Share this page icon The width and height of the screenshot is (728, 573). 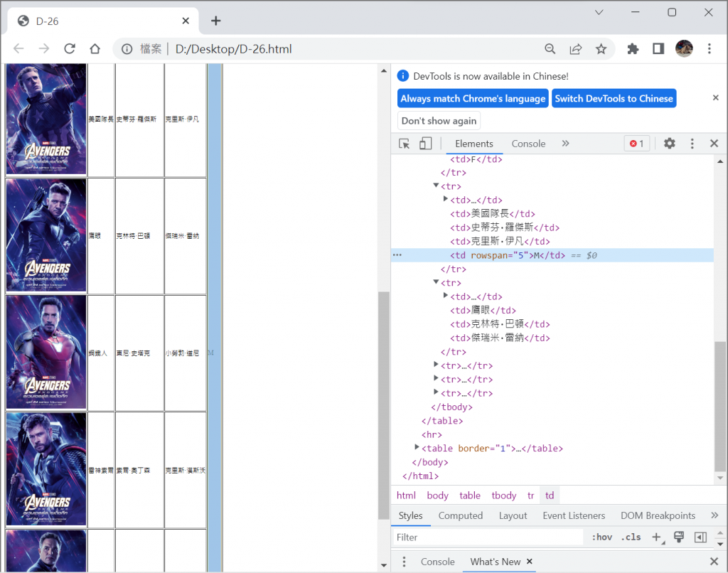pyautogui.click(x=576, y=49)
